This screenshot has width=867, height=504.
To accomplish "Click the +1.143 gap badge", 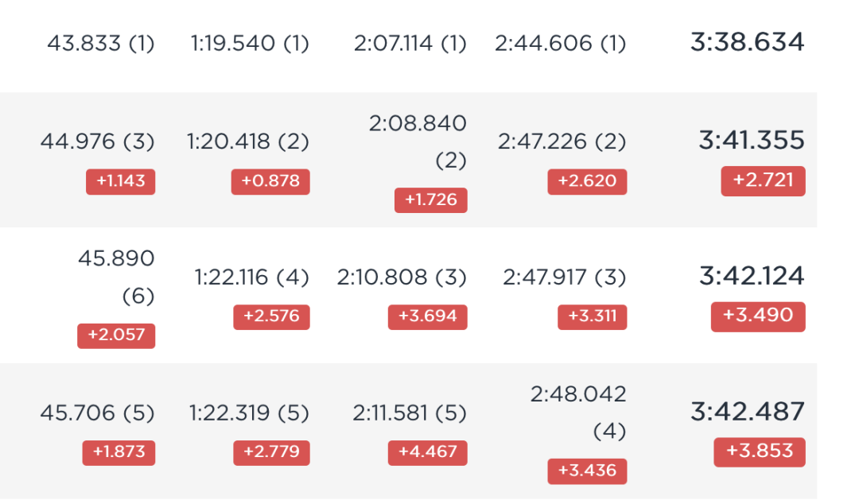I will pyautogui.click(x=121, y=181).
